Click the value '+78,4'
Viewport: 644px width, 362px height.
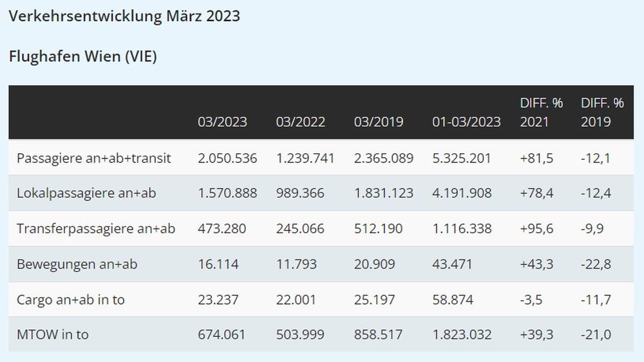(536, 193)
